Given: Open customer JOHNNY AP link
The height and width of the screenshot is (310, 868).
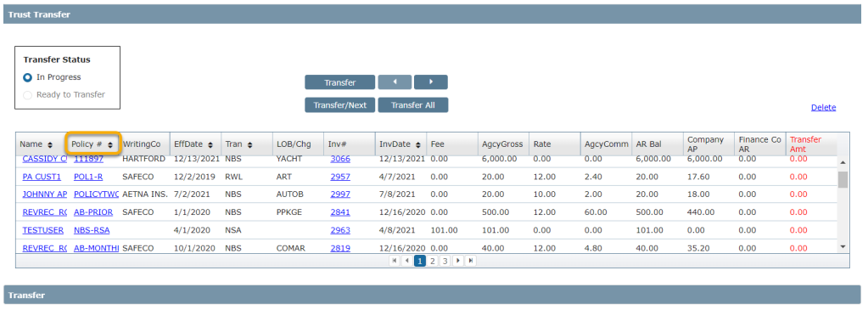Looking at the screenshot, I should [x=44, y=194].
